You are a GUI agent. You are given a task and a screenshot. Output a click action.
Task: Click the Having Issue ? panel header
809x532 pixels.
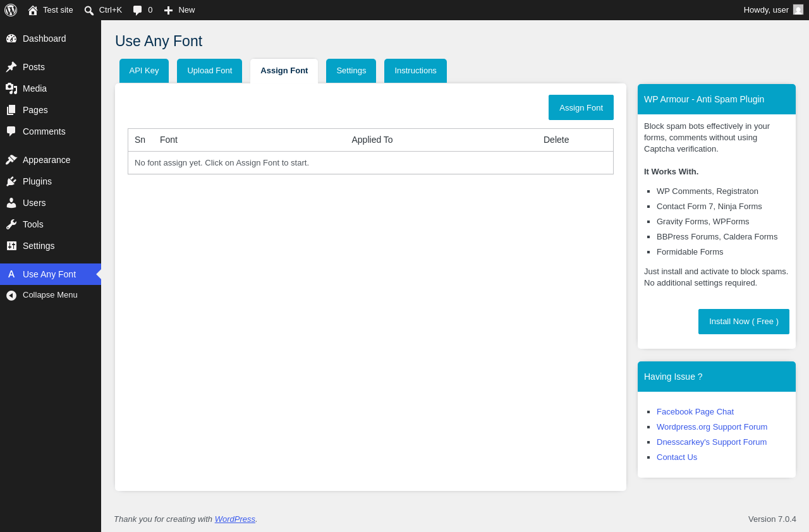(x=717, y=377)
